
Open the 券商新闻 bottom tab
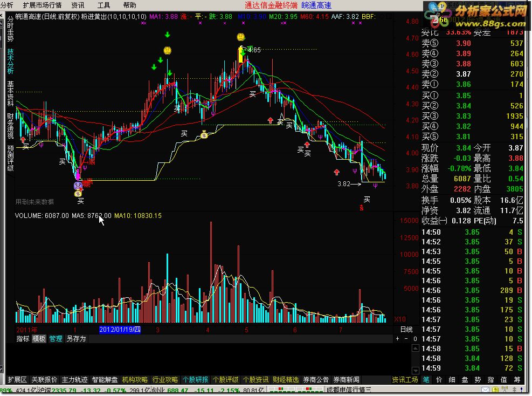[x=346, y=380]
